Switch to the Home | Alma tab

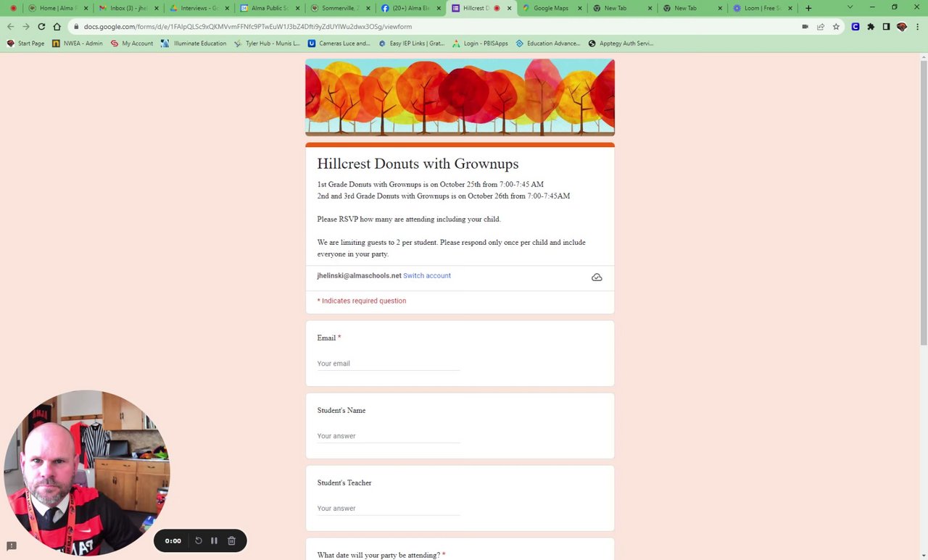pos(57,8)
